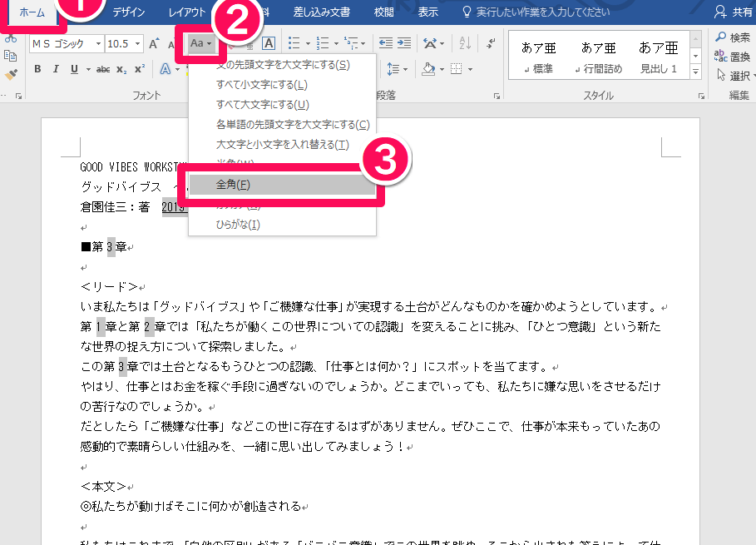The height and width of the screenshot is (545, 756).
Task: Choose 文の先頭文字を大文字にする(S) menu item
Action: 283,65
